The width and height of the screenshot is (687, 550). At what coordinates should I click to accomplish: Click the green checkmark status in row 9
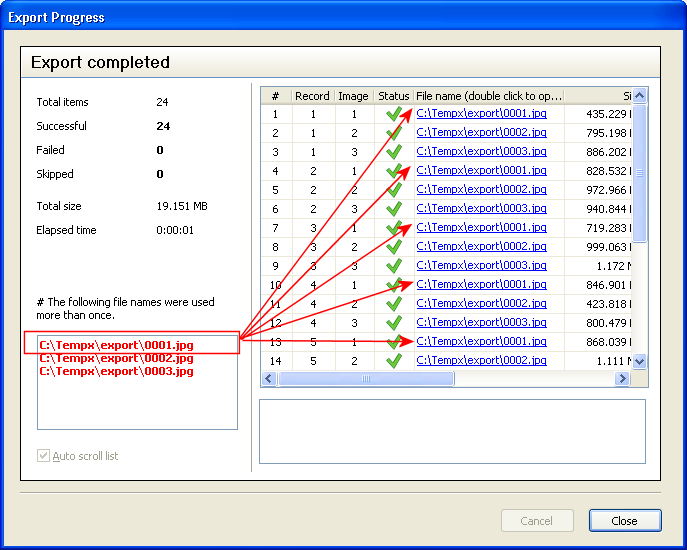394,266
